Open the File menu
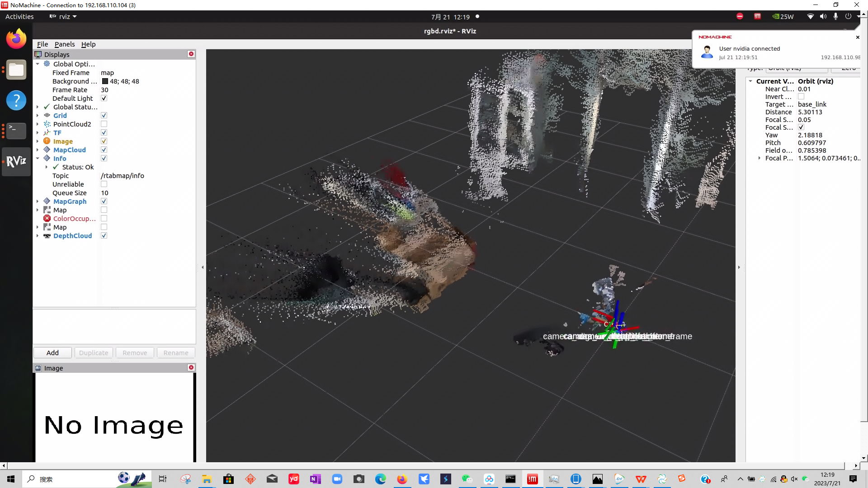The width and height of the screenshot is (868, 488). click(x=42, y=44)
